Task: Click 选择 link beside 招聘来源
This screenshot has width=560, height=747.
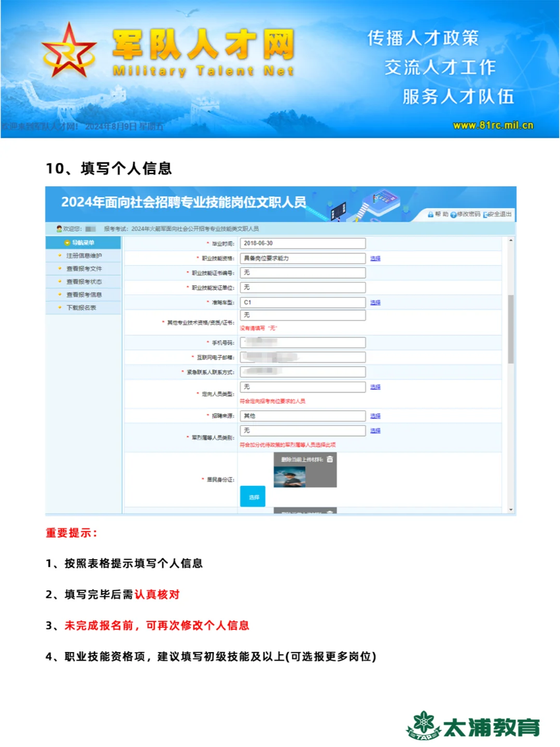Action: click(x=375, y=416)
